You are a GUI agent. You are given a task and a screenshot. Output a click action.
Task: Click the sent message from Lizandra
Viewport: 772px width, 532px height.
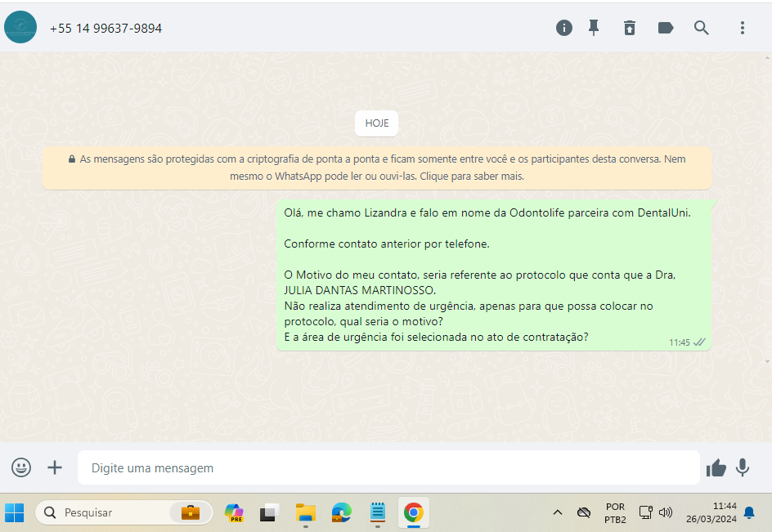(x=494, y=275)
